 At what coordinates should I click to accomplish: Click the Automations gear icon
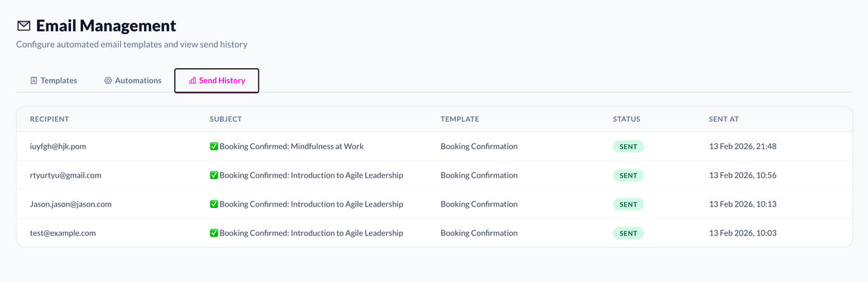click(108, 80)
